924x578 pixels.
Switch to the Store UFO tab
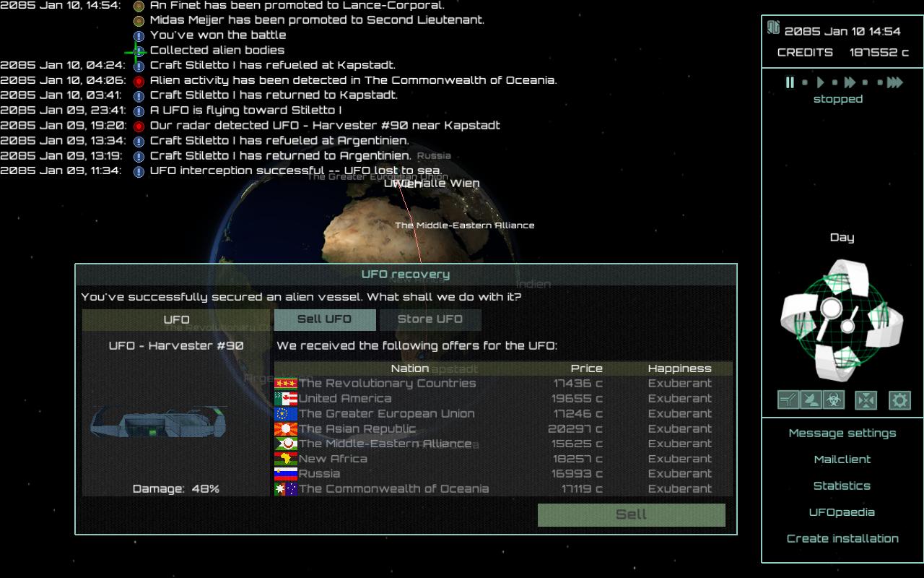coord(430,319)
